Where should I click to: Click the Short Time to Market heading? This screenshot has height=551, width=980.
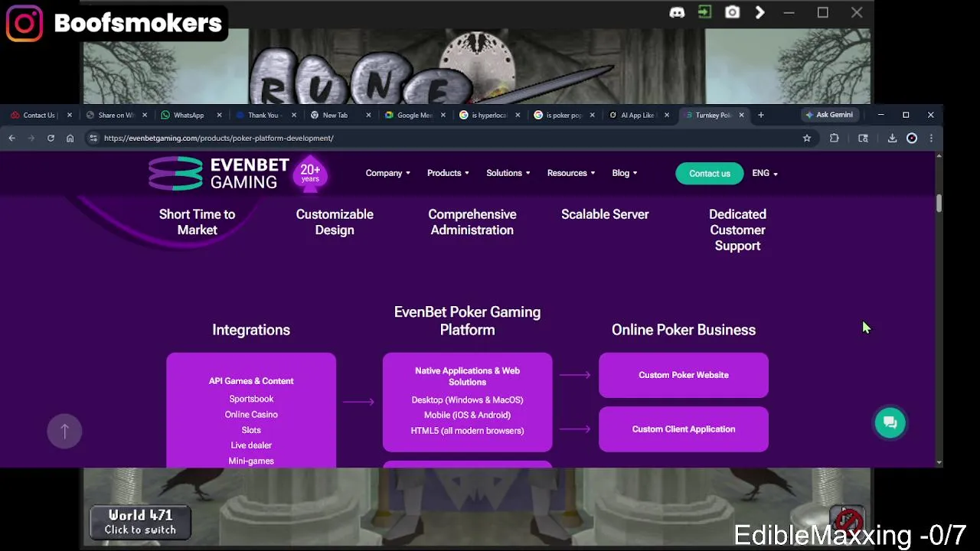pos(197,222)
